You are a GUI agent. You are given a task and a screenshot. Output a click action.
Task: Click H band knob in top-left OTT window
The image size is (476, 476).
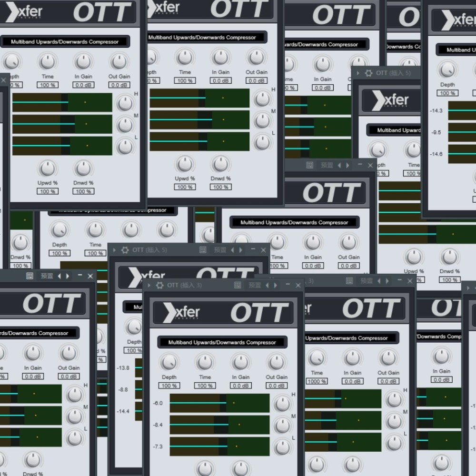pos(125,103)
